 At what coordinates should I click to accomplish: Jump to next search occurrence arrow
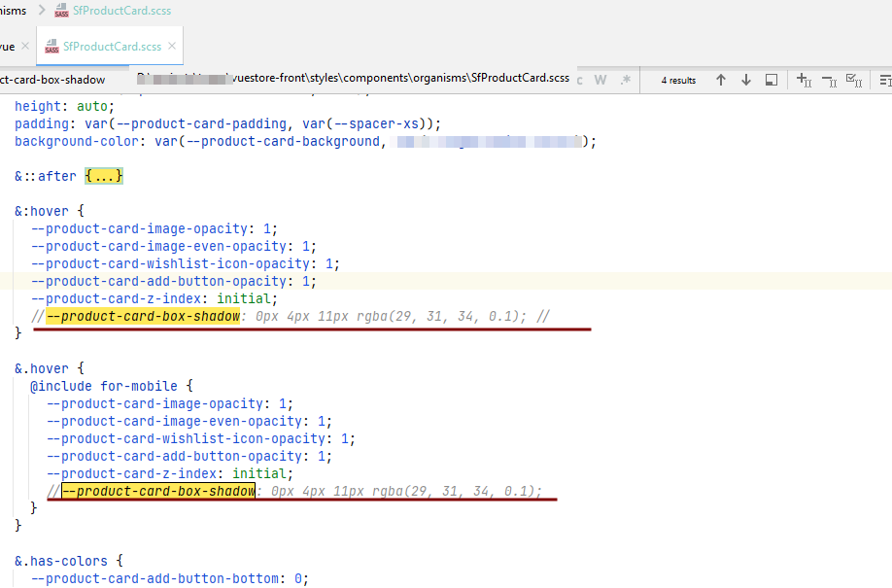745,80
